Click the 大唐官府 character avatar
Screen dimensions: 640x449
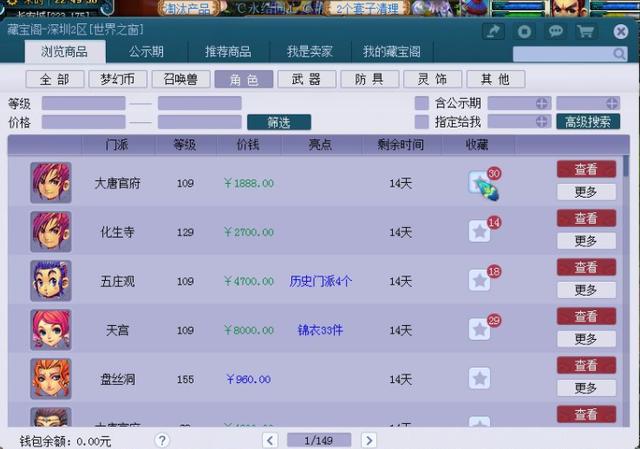(x=51, y=182)
